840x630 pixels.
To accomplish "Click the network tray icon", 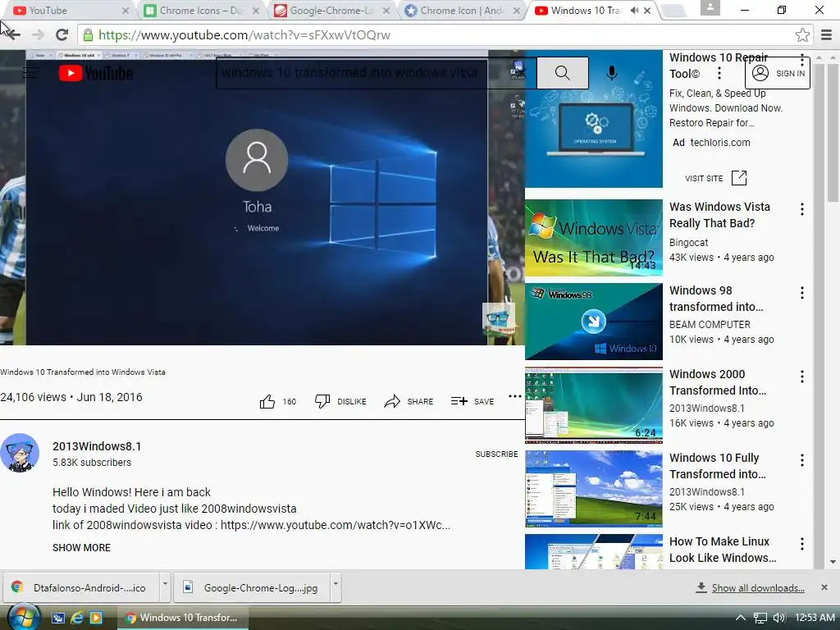I will (760, 618).
